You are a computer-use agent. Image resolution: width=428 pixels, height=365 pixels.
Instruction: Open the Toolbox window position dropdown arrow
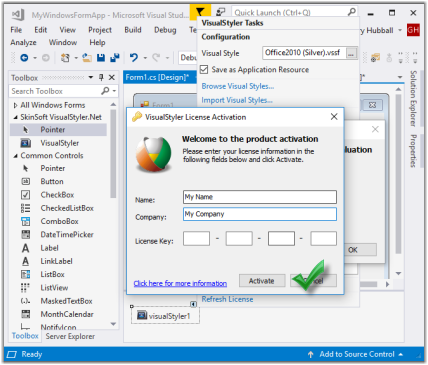coord(91,77)
